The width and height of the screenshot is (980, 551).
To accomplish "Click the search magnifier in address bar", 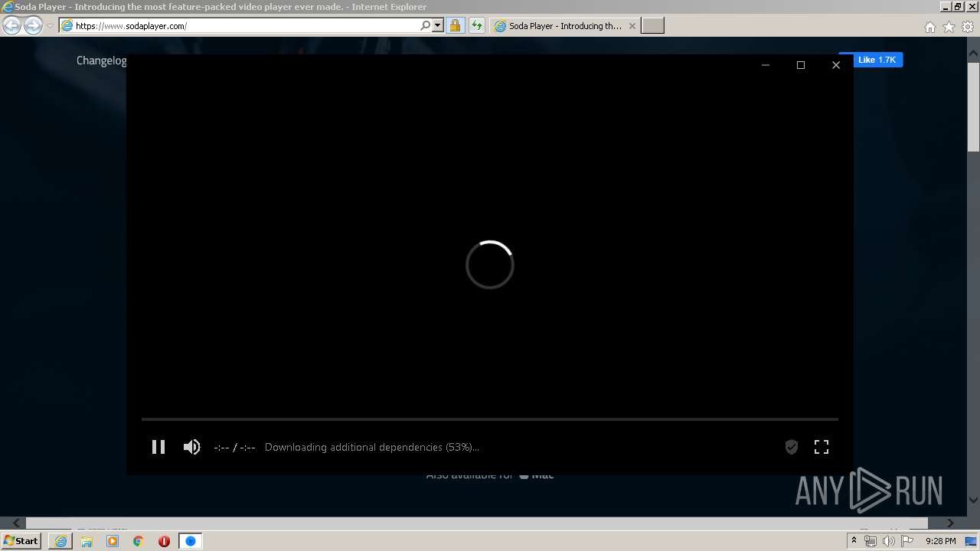I will 426,25.
